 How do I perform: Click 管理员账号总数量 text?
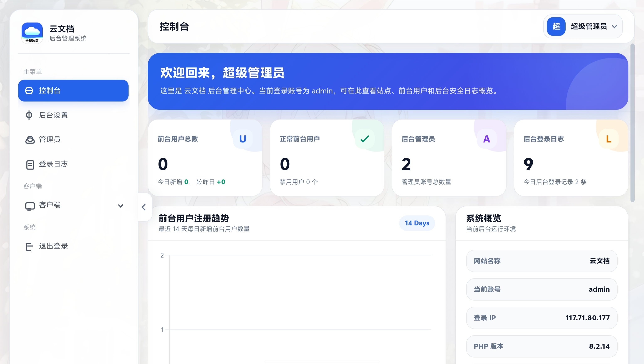coord(426,182)
